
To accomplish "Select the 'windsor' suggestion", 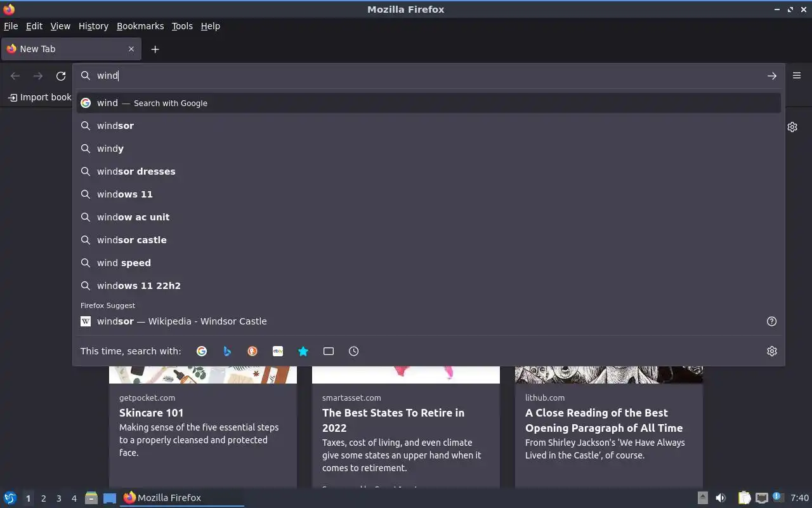I will 429,126.
